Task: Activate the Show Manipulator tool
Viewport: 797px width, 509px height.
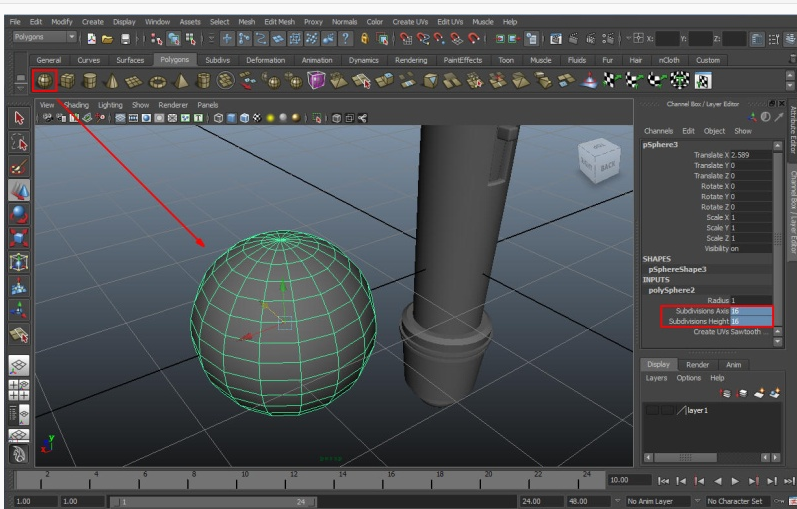Action: (x=19, y=310)
